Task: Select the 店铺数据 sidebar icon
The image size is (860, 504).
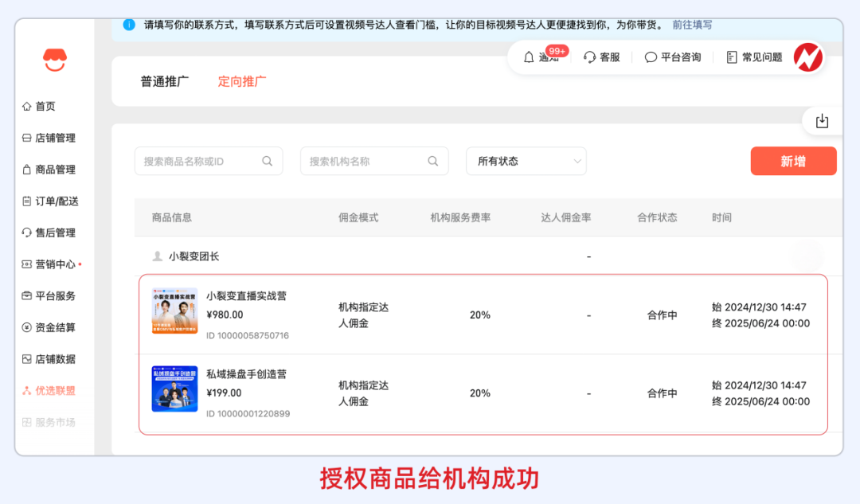Action: point(26,358)
